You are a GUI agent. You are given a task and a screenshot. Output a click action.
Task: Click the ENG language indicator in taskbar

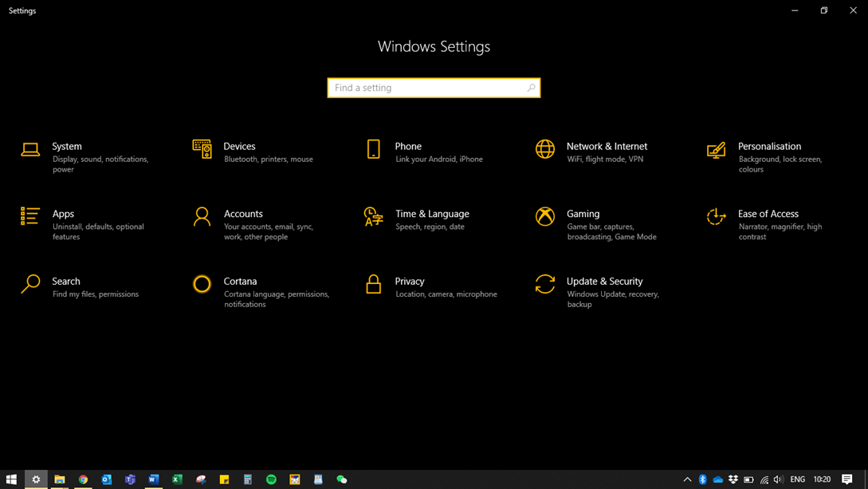pos(797,479)
